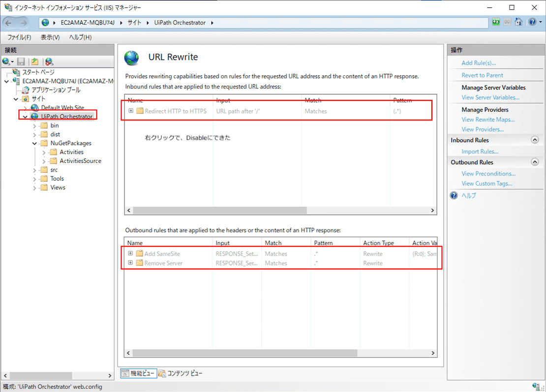Click the stop icon in top-right toolbar

507,22
